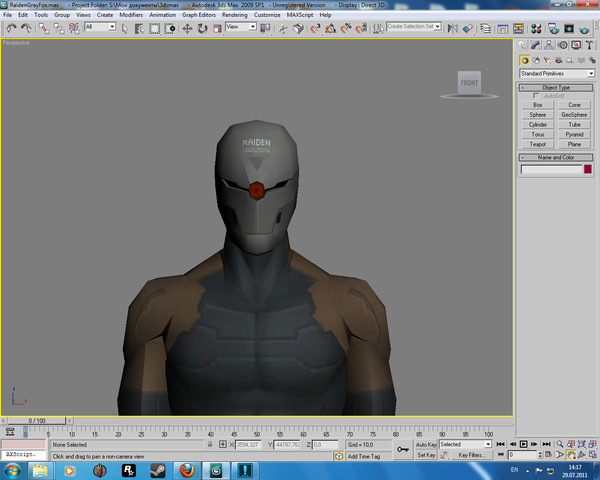Open Standard Primitives dropdown
The image size is (600, 480).
point(557,73)
